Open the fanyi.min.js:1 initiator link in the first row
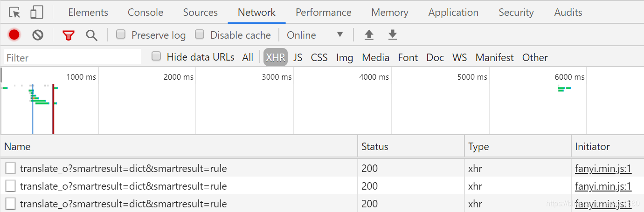Screen dimensions: 644x212 (x=603, y=168)
